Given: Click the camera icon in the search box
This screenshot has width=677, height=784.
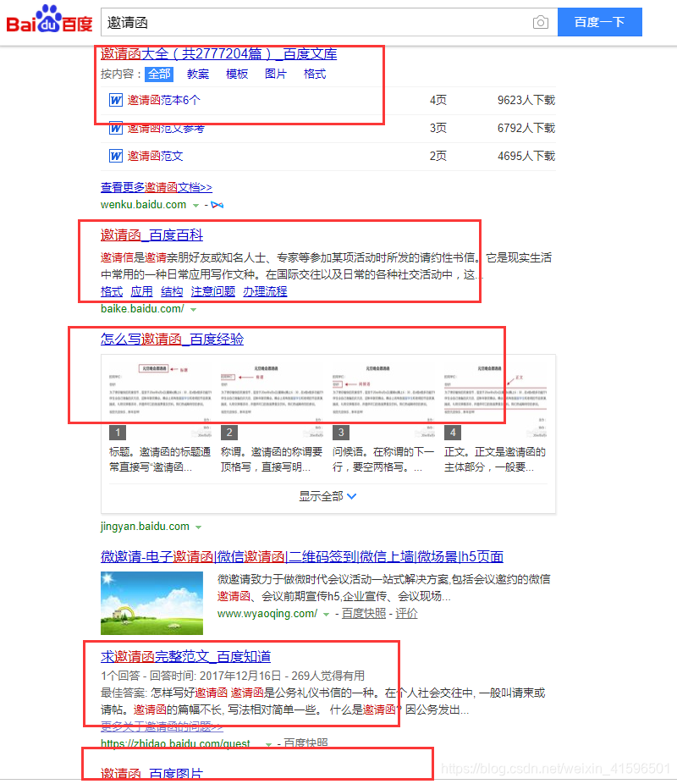Looking at the screenshot, I should point(540,22).
